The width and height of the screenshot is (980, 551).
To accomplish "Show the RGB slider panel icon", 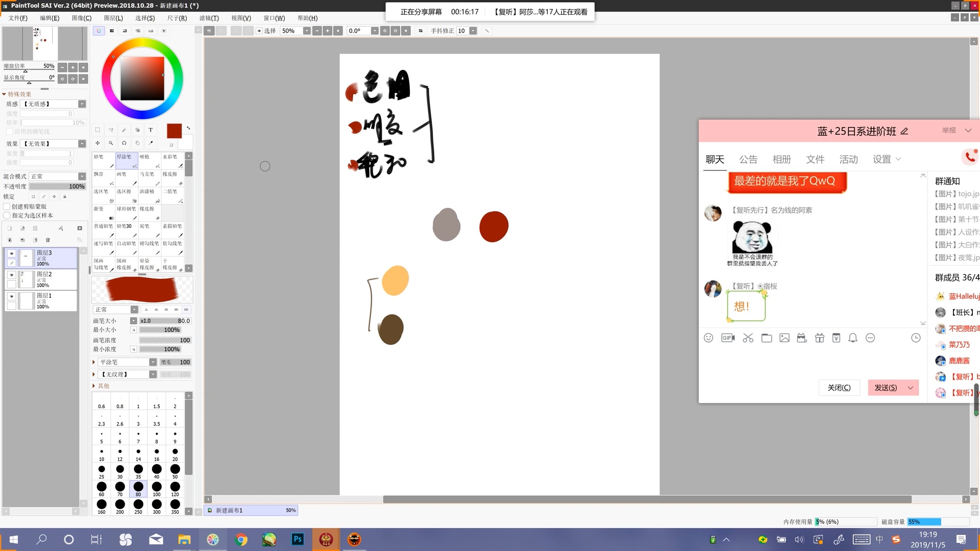I will click(x=112, y=31).
